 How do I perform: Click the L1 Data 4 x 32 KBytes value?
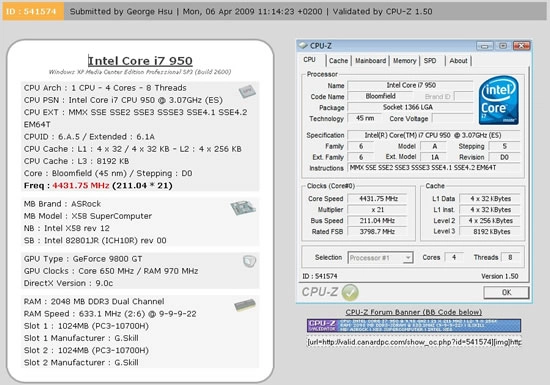coord(490,199)
